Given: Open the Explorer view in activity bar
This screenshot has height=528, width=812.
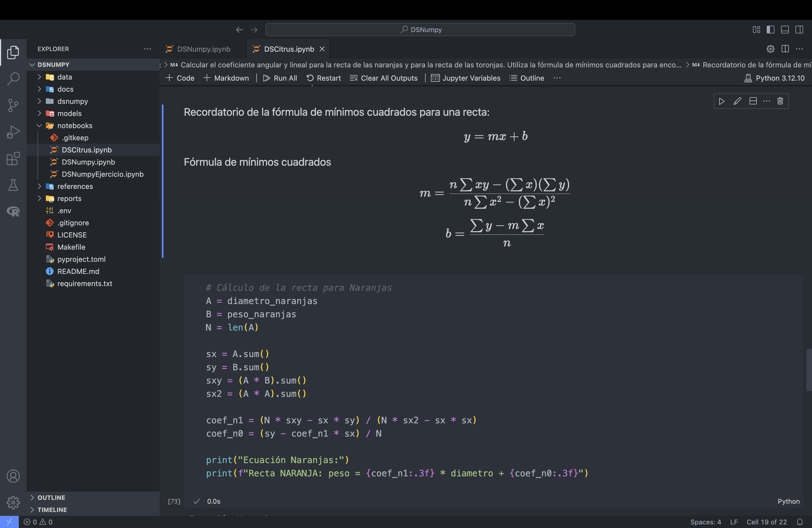Looking at the screenshot, I should tap(13, 52).
